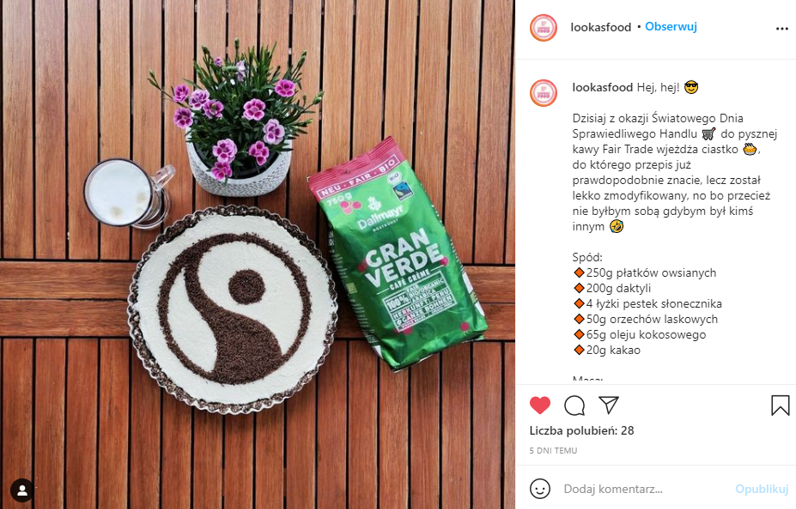Click the Obserwuj follow link
Viewport: 796px width, 509px height.
(x=671, y=26)
